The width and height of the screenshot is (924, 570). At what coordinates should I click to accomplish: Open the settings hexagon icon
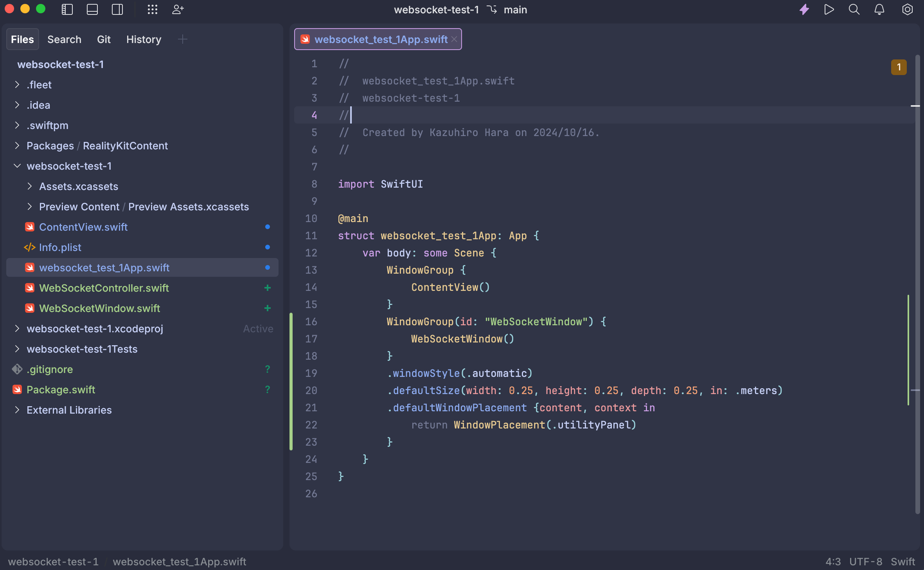(x=908, y=10)
